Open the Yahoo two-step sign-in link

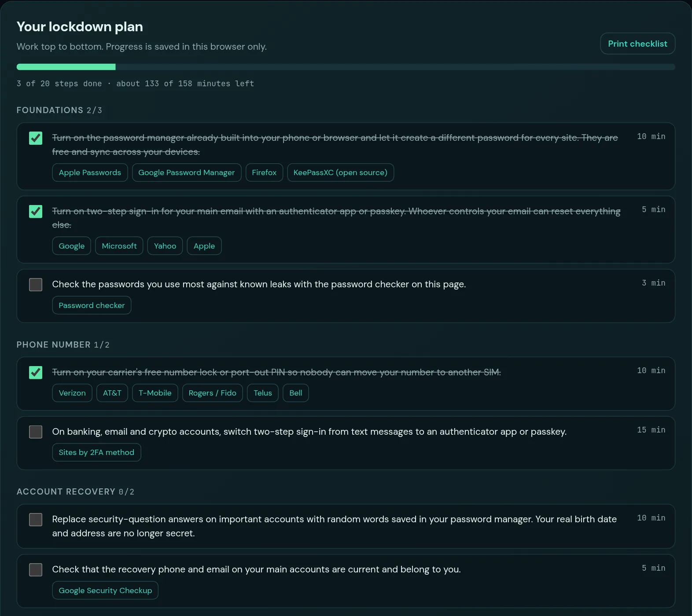click(165, 246)
